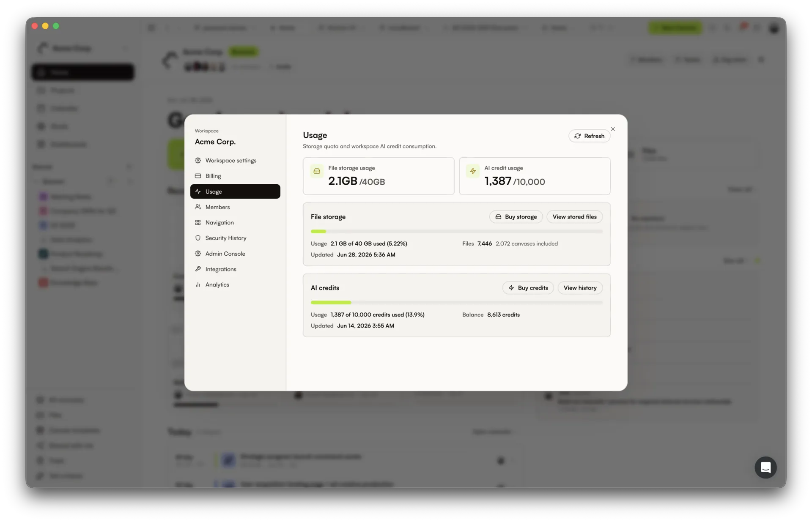This screenshot has width=812, height=522.
Task: Toggle the sidebar panel icon in top bar
Action: 151,28
